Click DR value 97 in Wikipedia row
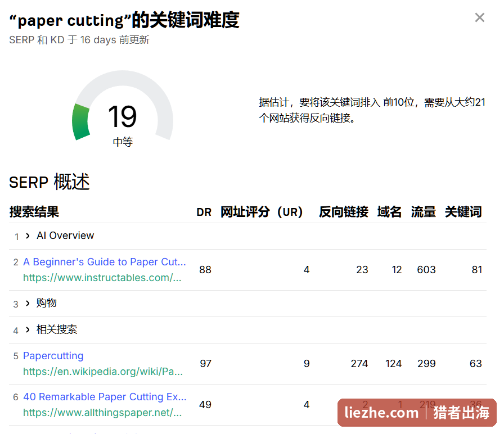 coord(206,364)
